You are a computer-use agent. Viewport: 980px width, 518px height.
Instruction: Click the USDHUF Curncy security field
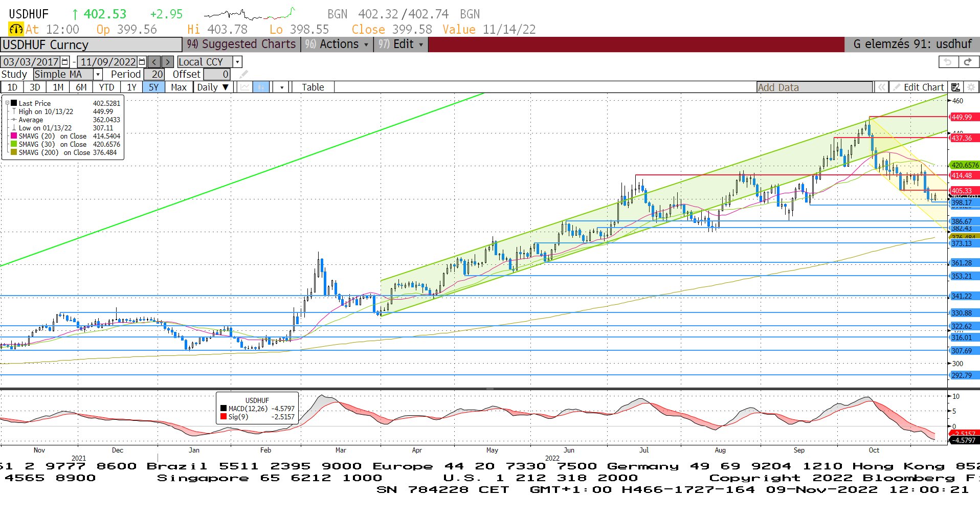tap(91, 44)
